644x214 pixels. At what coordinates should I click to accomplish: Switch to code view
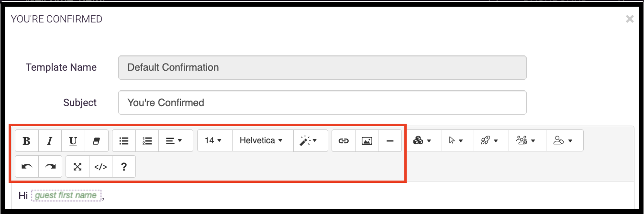coord(100,166)
